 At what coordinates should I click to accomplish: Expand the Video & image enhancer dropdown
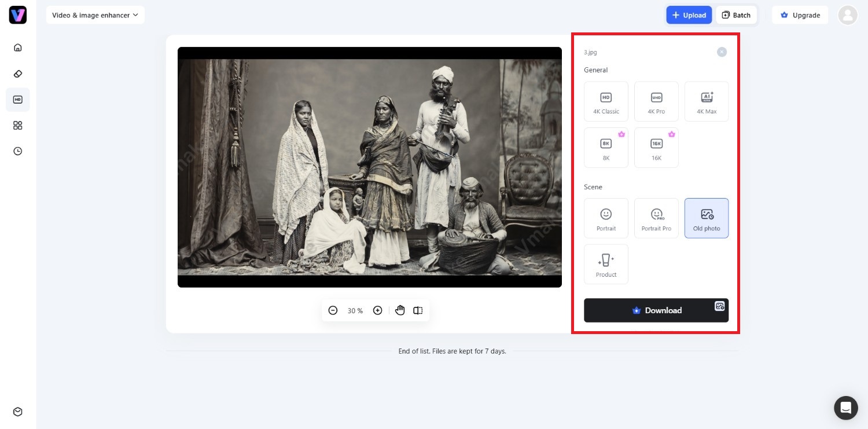point(95,15)
